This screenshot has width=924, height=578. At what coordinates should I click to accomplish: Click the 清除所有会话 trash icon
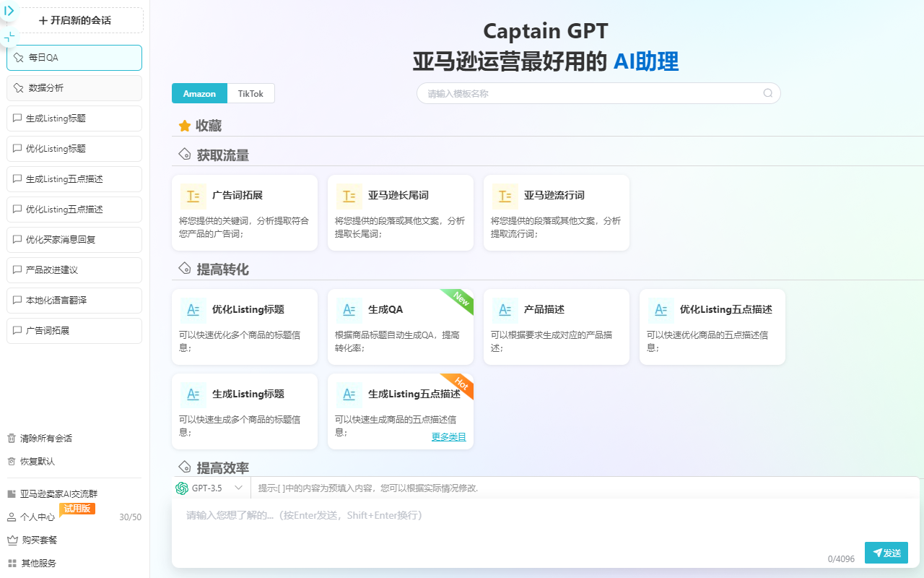10,438
